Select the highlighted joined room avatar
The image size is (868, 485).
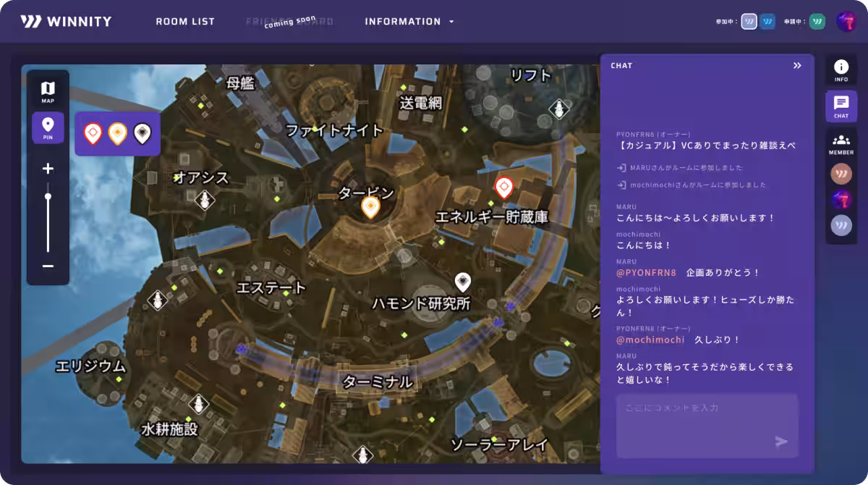click(x=749, y=21)
